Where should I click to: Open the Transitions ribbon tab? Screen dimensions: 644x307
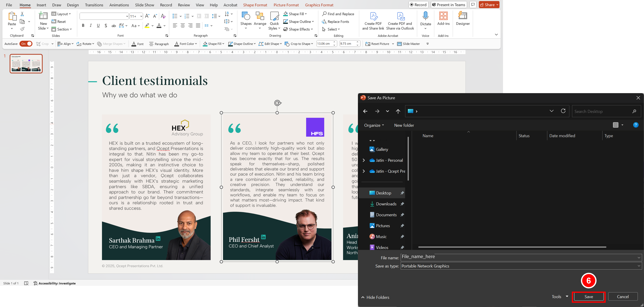click(x=94, y=5)
